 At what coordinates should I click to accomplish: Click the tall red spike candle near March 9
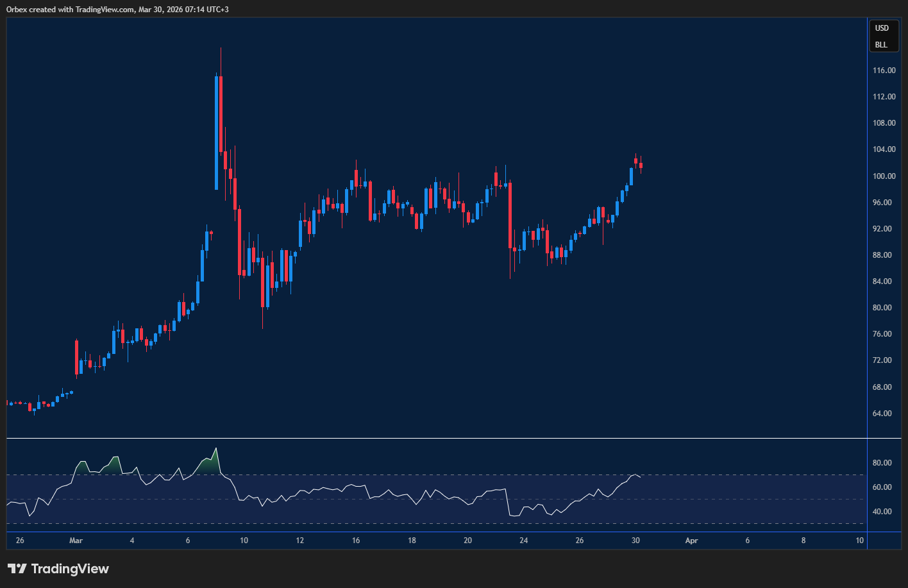tap(221, 109)
